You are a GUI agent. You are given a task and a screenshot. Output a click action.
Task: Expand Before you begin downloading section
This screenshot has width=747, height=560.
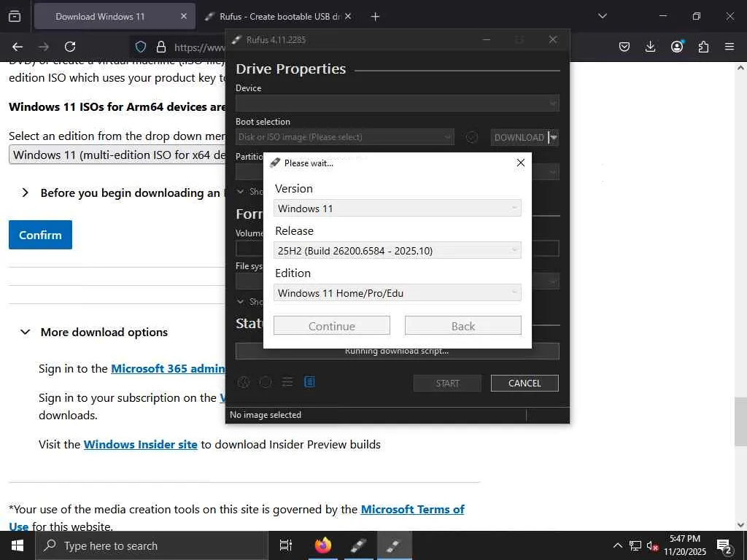coord(26,192)
